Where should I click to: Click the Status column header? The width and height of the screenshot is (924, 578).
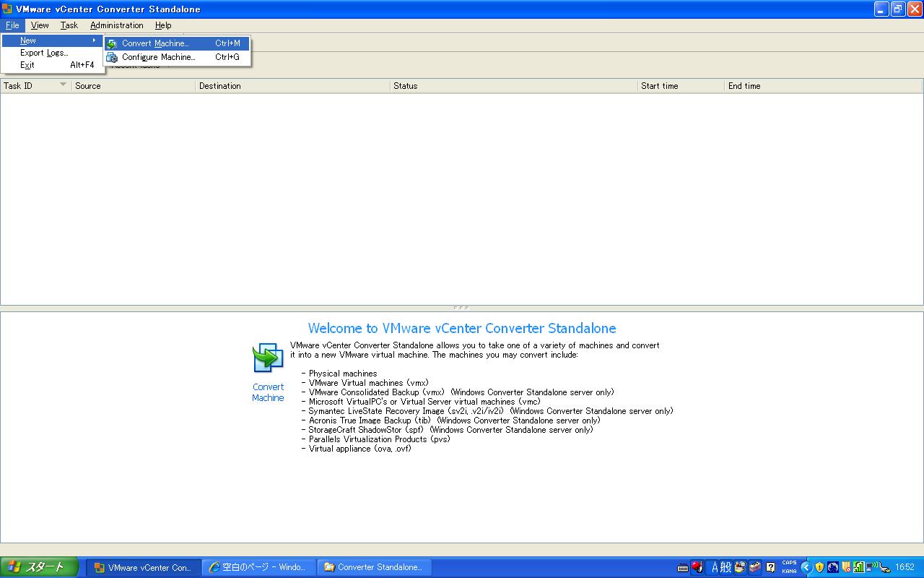[514, 86]
